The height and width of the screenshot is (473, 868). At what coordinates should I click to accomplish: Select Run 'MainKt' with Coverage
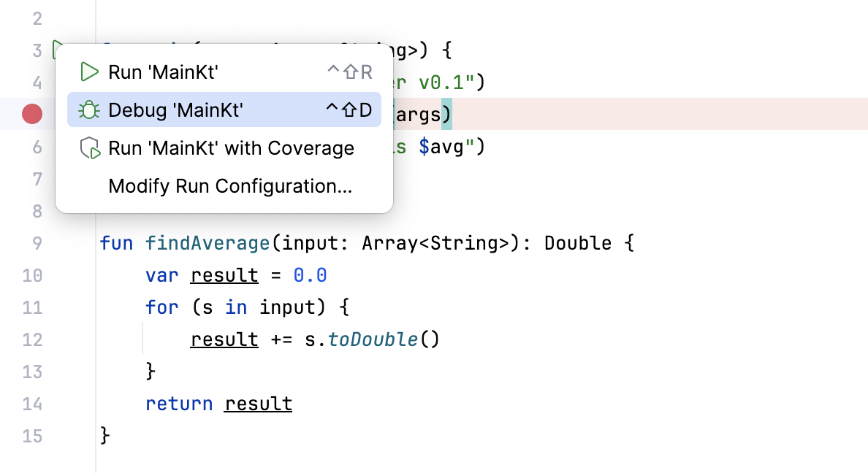[224, 148]
